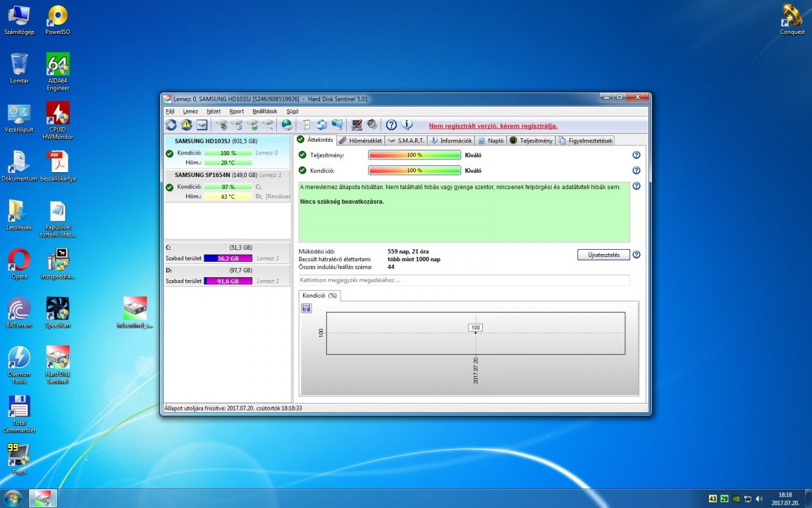Switch to the Információk tab
This screenshot has height=508, width=812.
[x=451, y=140]
